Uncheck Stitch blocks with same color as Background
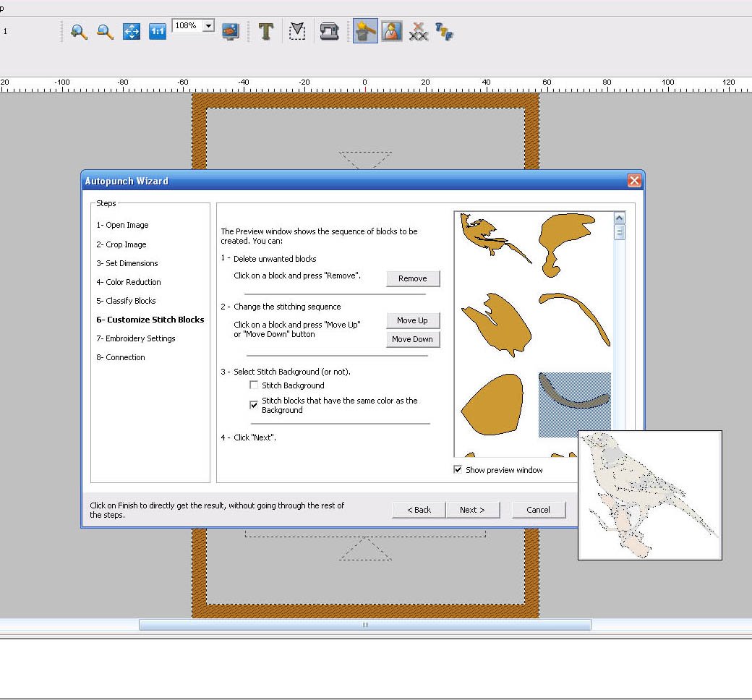Viewport: 752px width, 700px height. [x=254, y=405]
